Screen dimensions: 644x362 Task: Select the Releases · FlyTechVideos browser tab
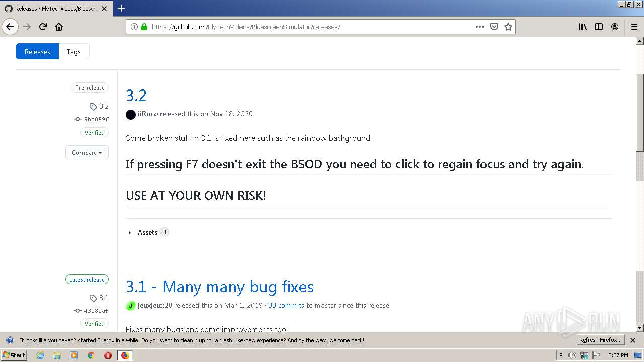coord(56,8)
